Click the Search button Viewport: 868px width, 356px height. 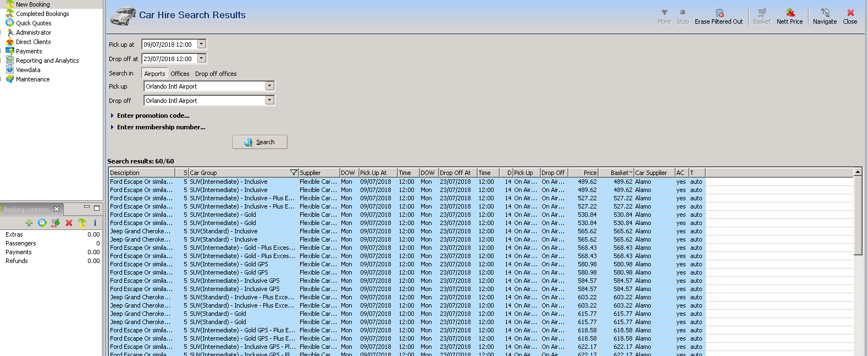pos(260,142)
